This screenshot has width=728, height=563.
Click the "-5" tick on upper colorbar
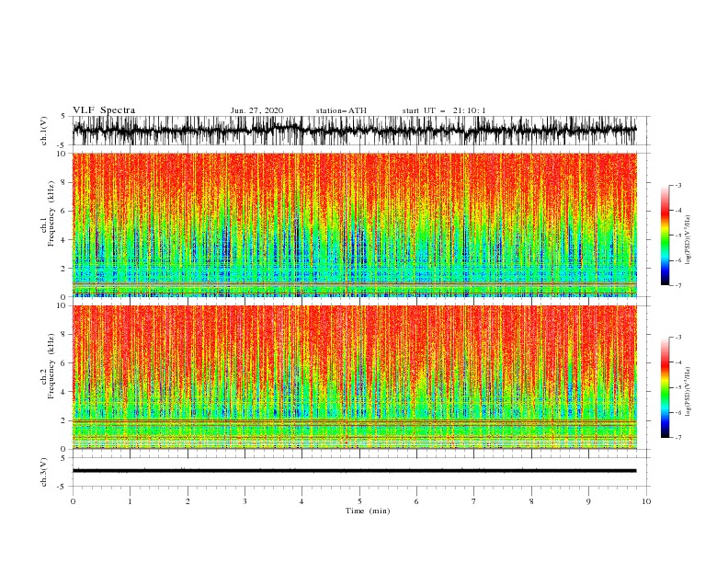pyautogui.click(x=677, y=236)
